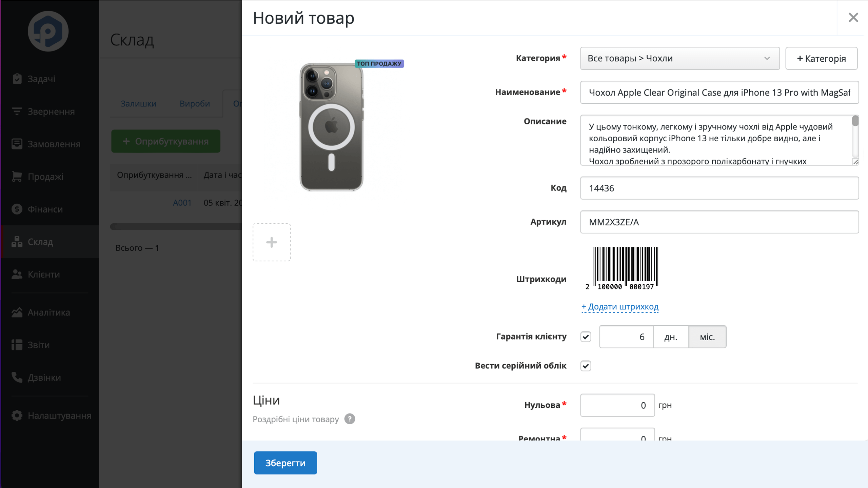Click the + Категорія button
The image size is (868, 488).
(x=821, y=58)
